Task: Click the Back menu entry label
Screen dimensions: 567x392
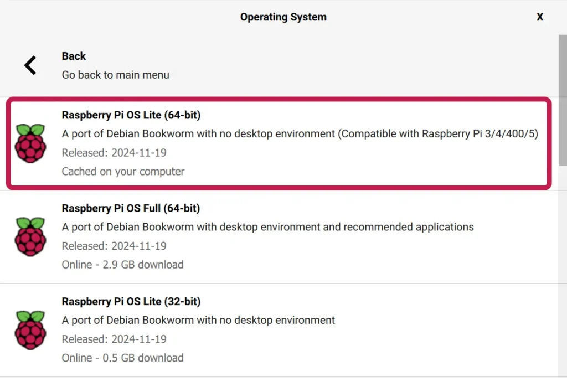Action: (74, 56)
